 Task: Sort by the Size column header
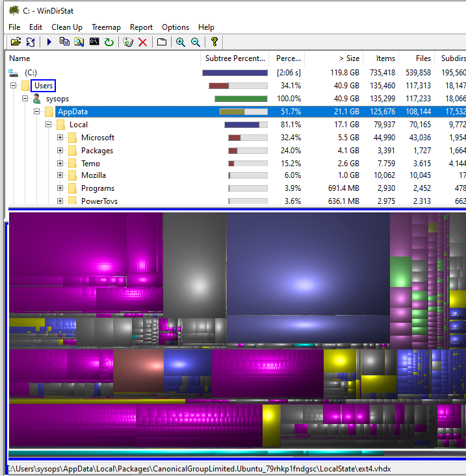click(x=334, y=58)
